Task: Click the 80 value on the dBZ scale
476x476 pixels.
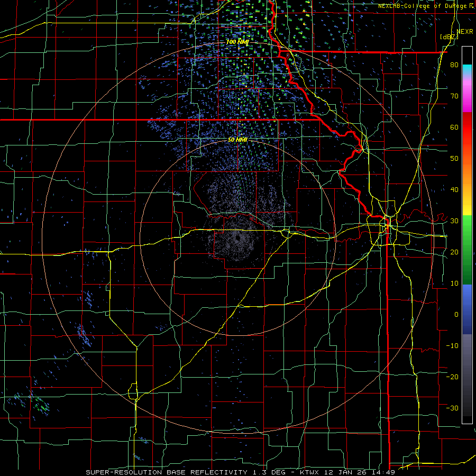Action: (454, 65)
